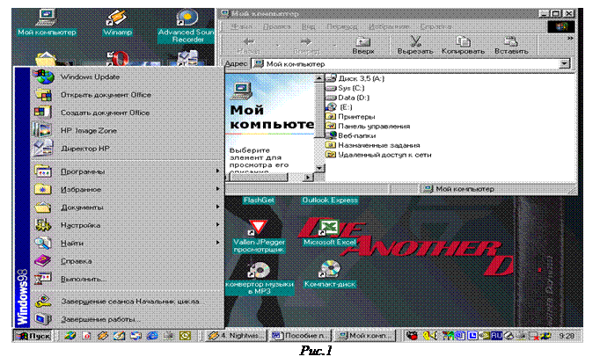Screen dimensions: 600x364
Task: Click the Вперед toolbar button
Action: click(306, 45)
